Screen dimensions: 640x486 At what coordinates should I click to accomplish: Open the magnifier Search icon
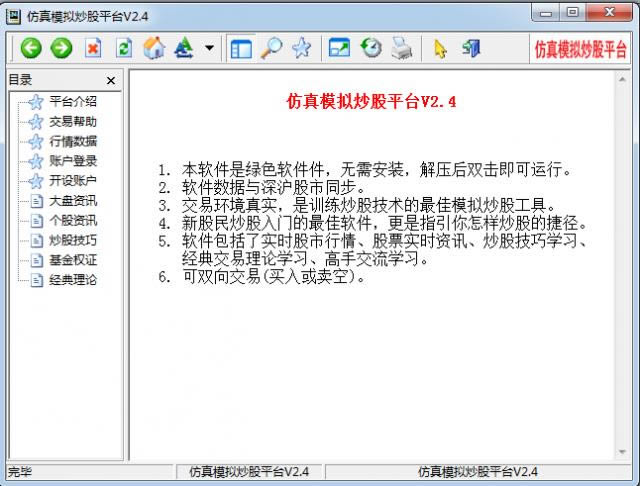click(271, 47)
